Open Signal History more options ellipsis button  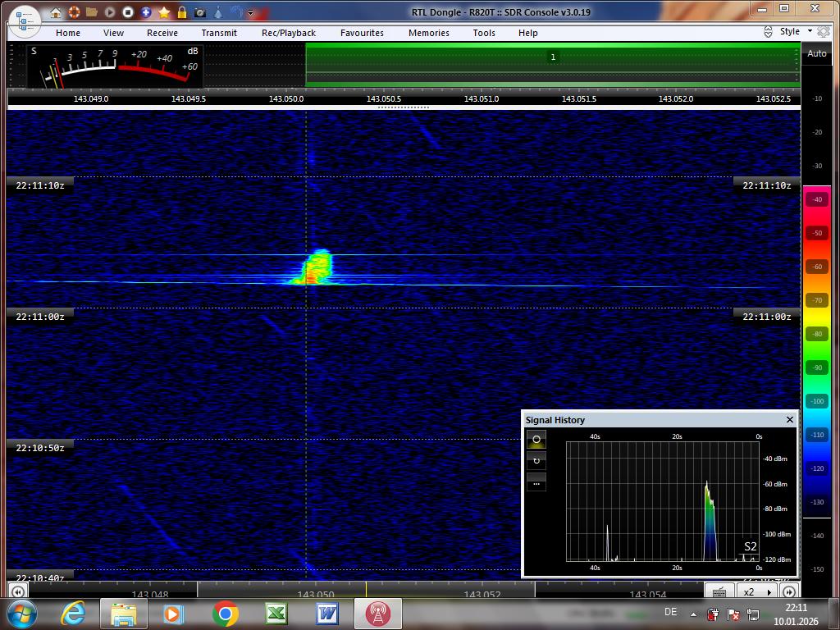click(x=536, y=482)
